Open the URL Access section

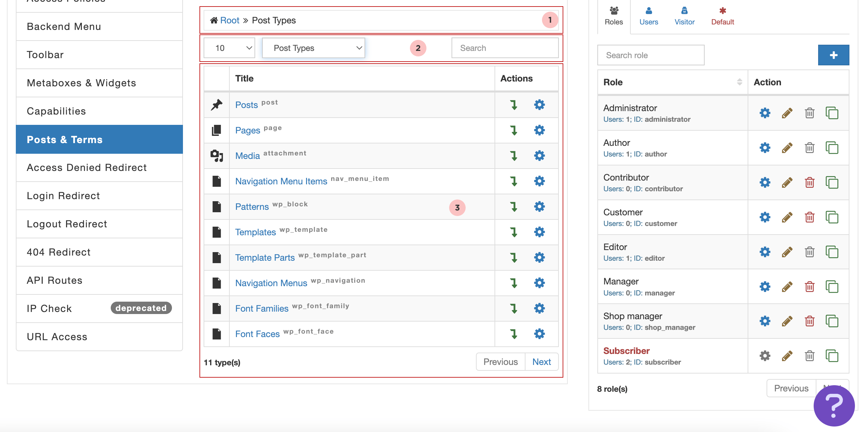[x=99, y=337]
